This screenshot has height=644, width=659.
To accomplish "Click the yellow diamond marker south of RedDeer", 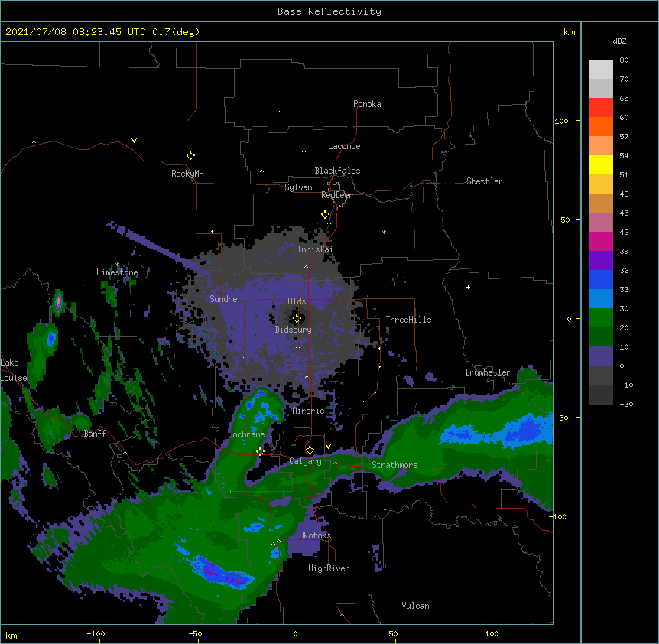I will pyautogui.click(x=325, y=215).
